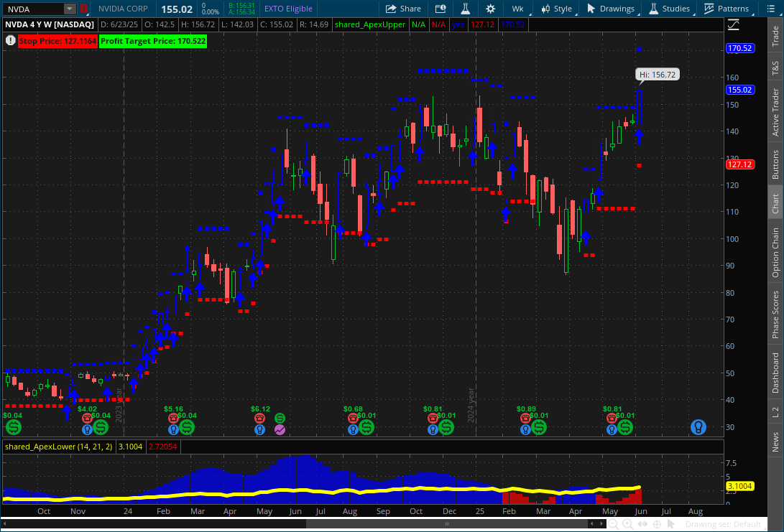784x532 pixels.
Task: Click the blue lightbulb icon below $0.89 earnings
Action: [x=525, y=429]
